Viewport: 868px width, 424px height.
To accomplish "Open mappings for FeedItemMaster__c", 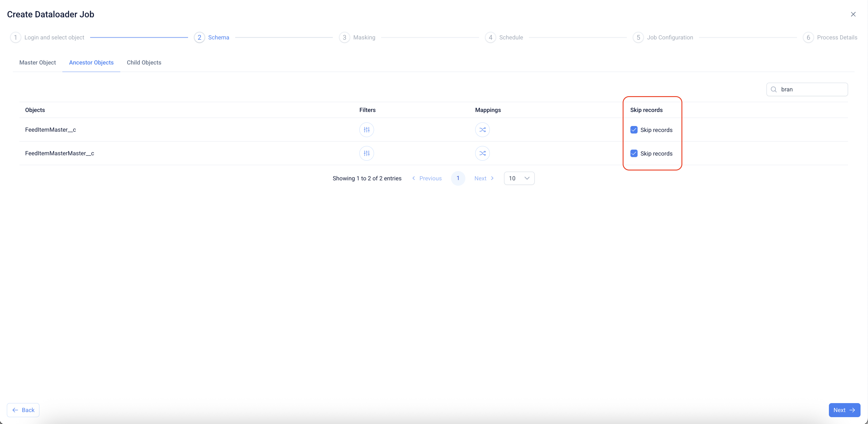I will [482, 130].
